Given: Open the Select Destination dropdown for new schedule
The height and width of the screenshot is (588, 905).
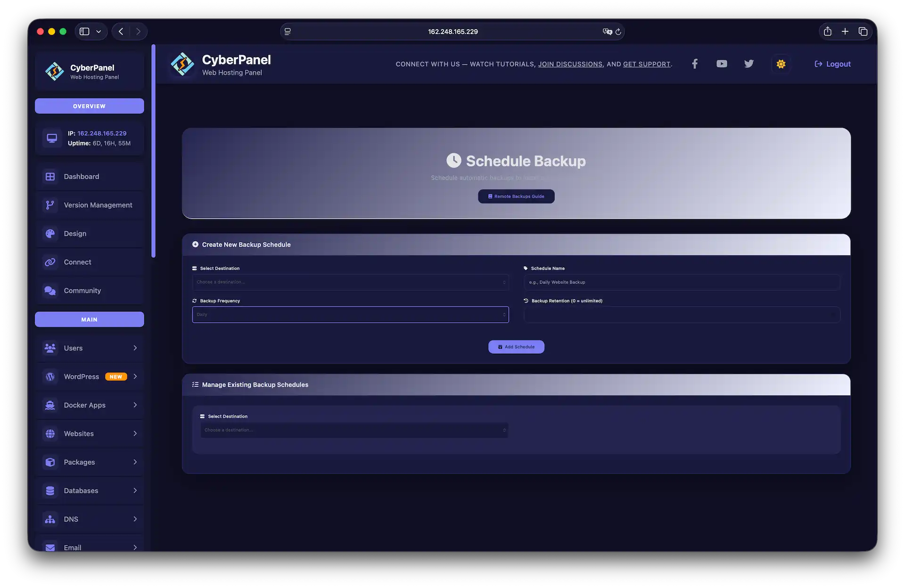Looking at the screenshot, I should (350, 282).
